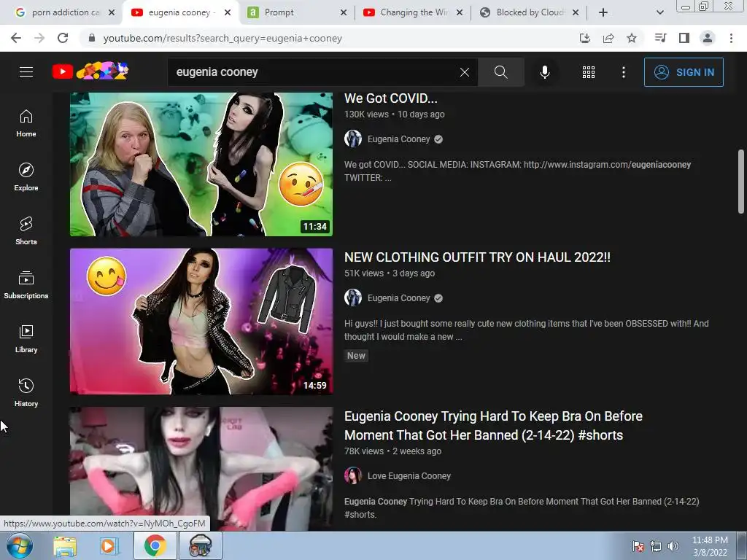Bookmark this page with star icon
This screenshot has height=560, width=747.
click(x=632, y=38)
